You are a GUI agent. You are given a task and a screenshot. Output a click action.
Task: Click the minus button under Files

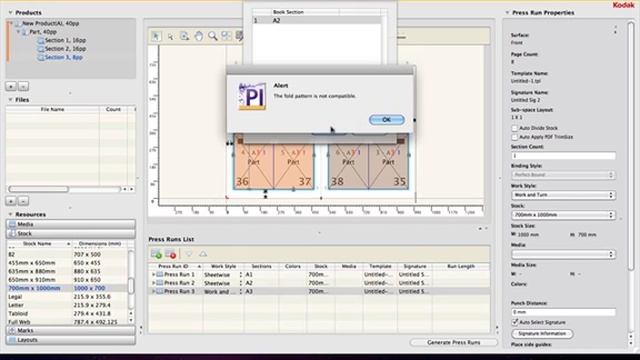23,201
